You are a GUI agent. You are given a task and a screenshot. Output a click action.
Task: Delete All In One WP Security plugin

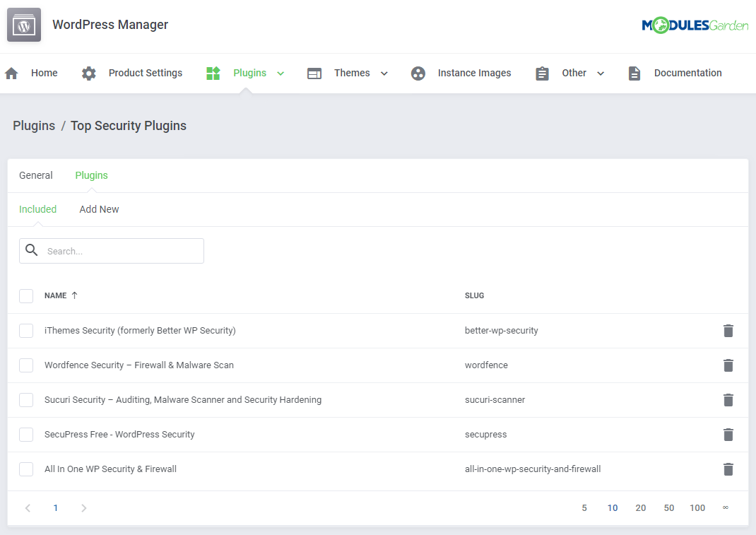tap(728, 469)
